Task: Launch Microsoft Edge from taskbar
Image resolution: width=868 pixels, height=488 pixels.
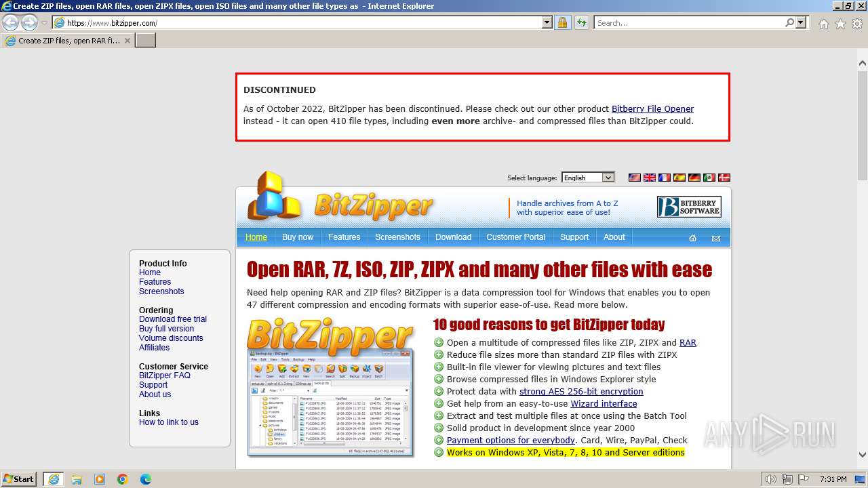Action: pos(146,479)
